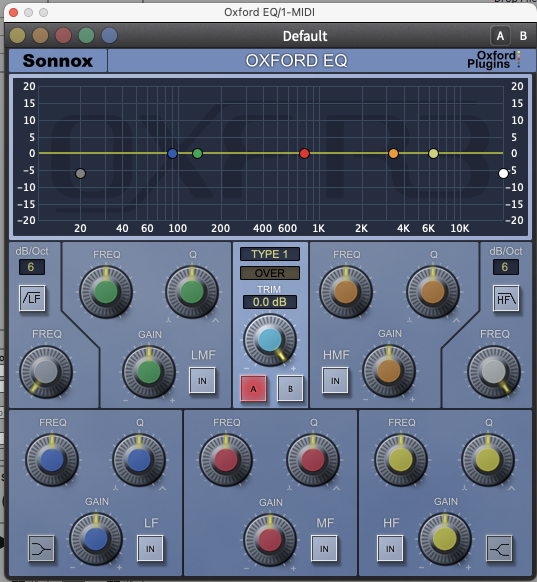Click the yellow HF node on the graph

433,153
